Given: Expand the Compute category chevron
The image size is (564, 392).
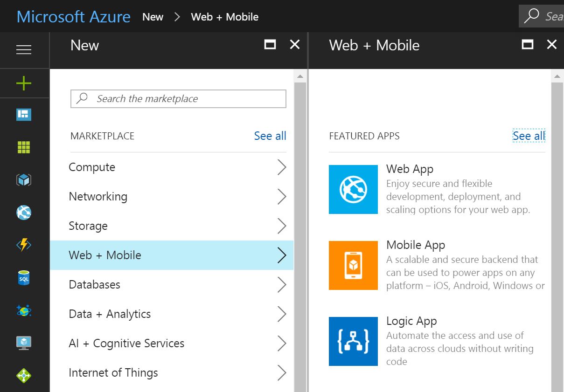Looking at the screenshot, I should pyautogui.click(x=281, y=167).
